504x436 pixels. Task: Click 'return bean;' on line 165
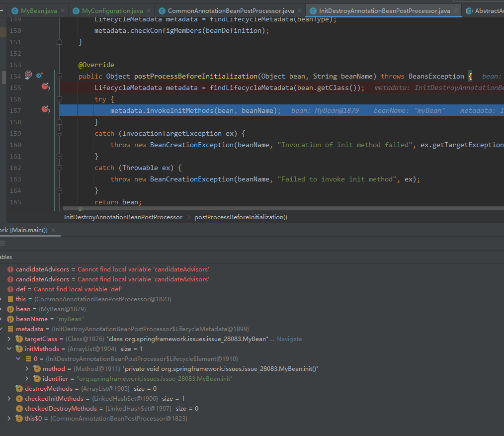[118, 202]
